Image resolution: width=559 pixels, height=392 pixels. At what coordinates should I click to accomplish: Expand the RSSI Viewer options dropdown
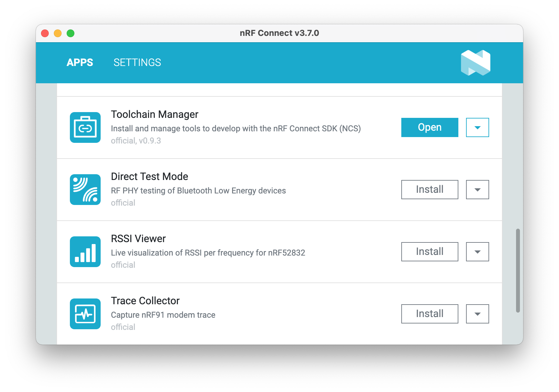click(x=477, y=252)
